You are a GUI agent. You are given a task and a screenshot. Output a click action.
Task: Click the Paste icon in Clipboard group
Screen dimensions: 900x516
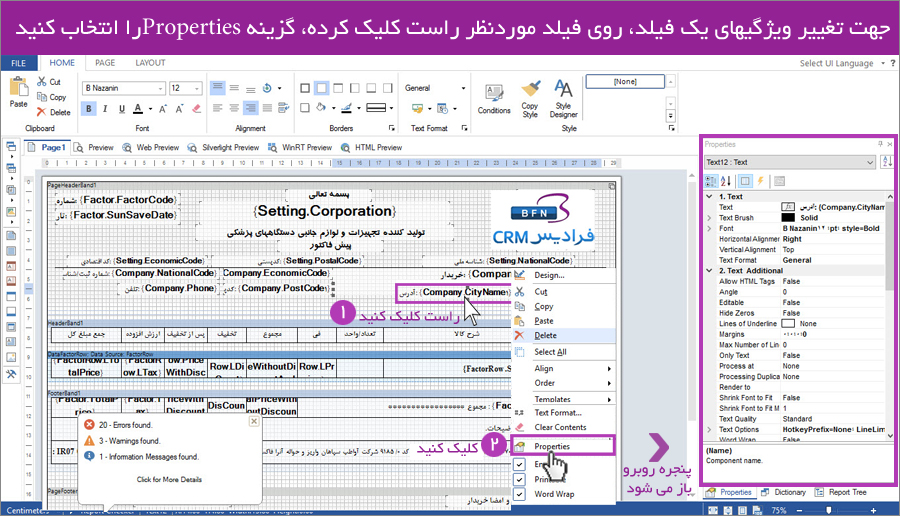18,88
